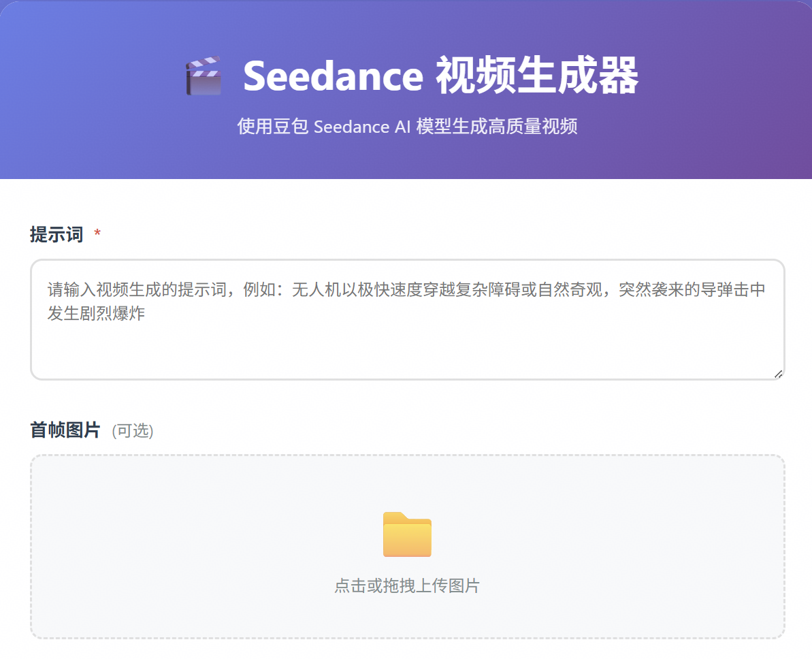Click the empty purple header area left of the title
The height and width of the screenshot is (659, 812).
[x=88, y=89]
